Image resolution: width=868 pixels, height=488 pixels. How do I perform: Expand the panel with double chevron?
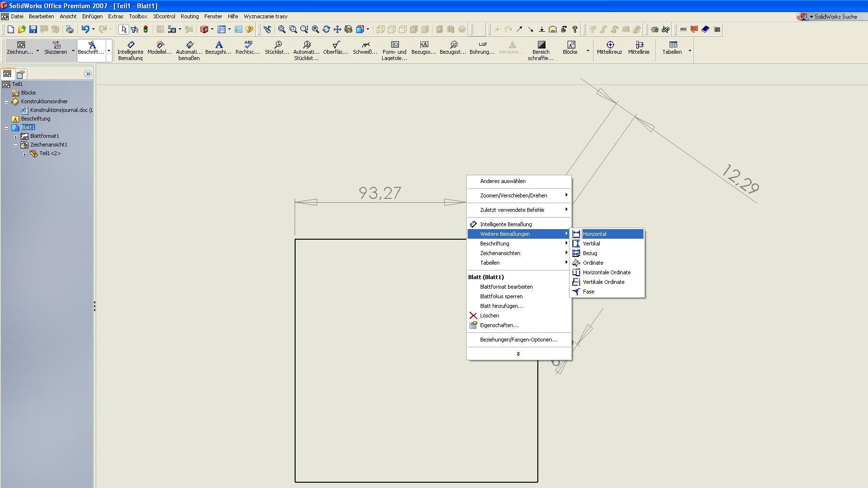pyautogui.click(x=87, y=74)
